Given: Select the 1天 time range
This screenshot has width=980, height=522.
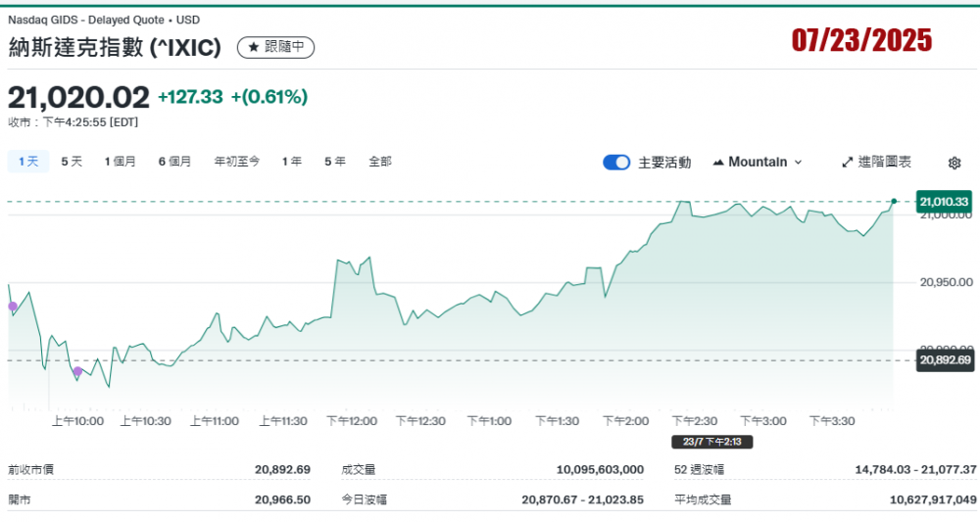Looking at the screenshot, I should 28,162.
